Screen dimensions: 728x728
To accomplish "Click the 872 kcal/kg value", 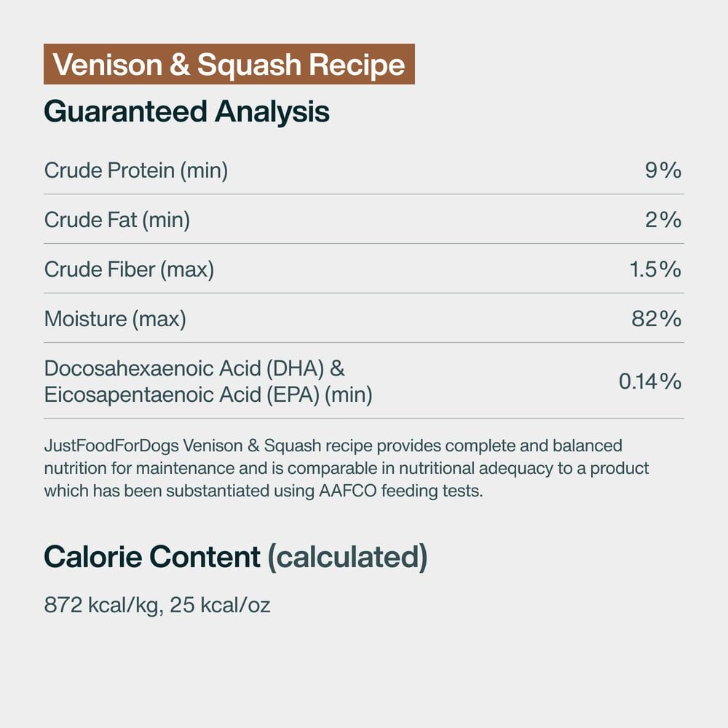I will 100,605.
